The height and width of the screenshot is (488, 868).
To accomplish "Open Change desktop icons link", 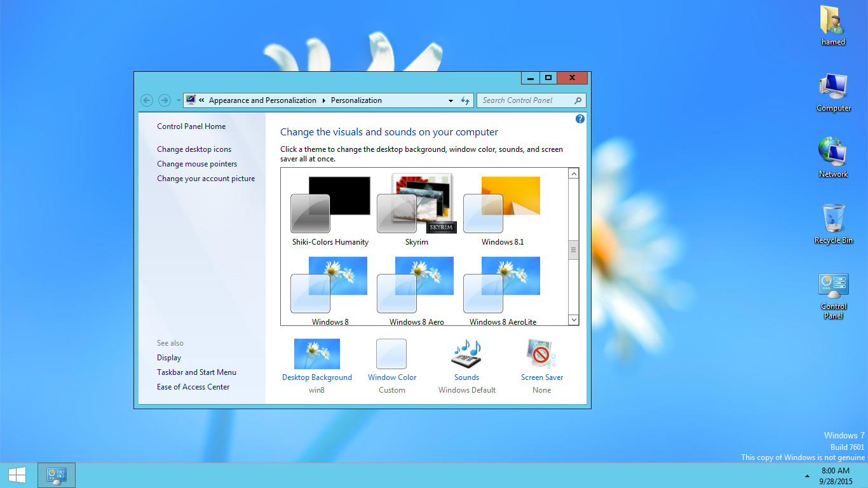I will tap(194, 149).
